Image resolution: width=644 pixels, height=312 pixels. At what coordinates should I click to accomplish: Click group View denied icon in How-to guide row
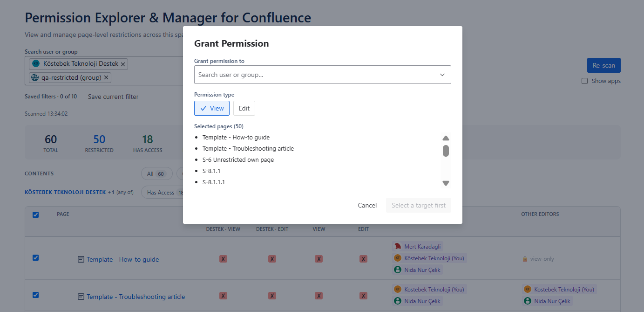pyautogui.click(x=319, y=259)
